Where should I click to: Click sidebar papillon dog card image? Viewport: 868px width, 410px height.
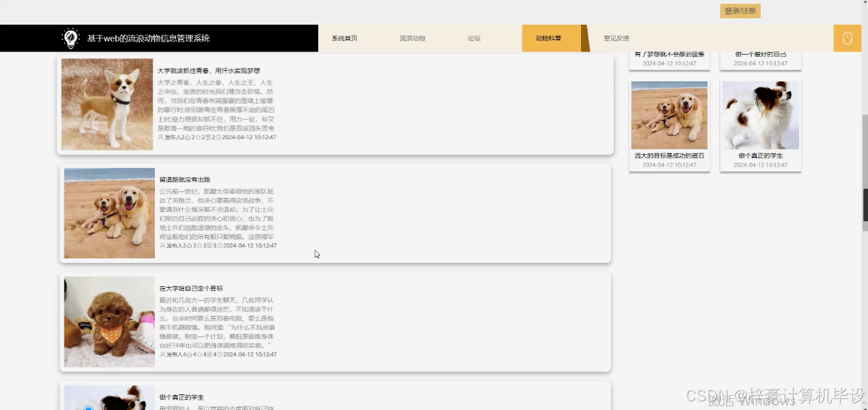pos(761,115)
